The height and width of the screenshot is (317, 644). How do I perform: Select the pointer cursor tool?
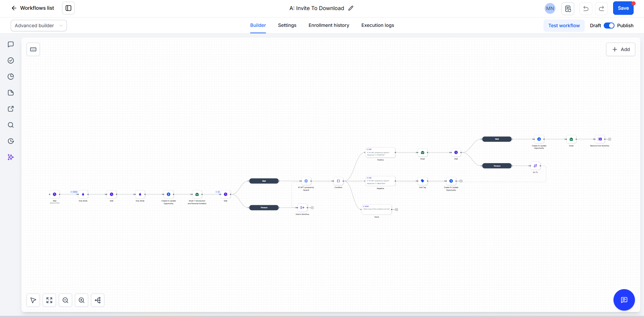33,300
